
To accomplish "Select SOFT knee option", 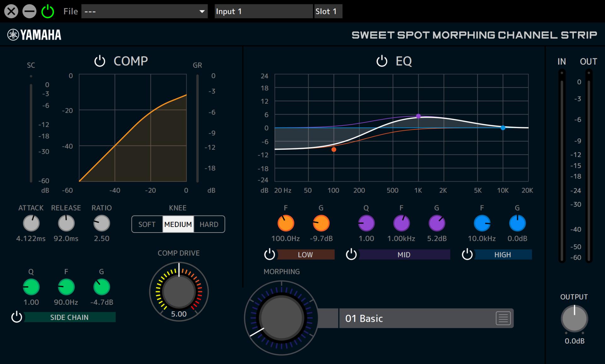I will [x=147, y=224].
